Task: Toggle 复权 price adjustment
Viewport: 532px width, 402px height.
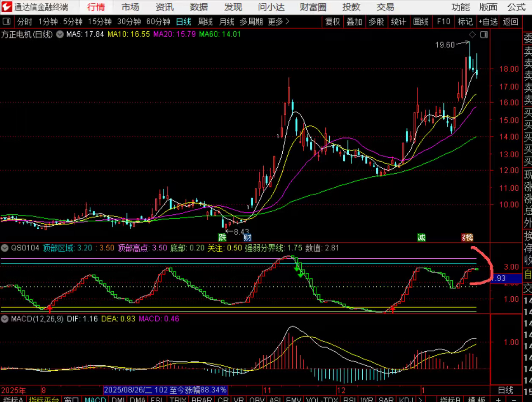Action: 332,22
